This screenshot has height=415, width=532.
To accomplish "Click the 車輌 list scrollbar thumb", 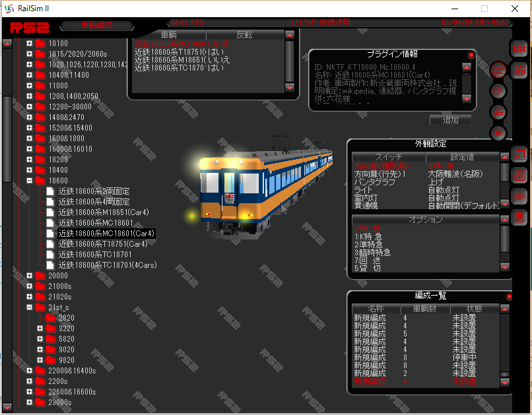I will pyautogui.click(x=290, y=61).
